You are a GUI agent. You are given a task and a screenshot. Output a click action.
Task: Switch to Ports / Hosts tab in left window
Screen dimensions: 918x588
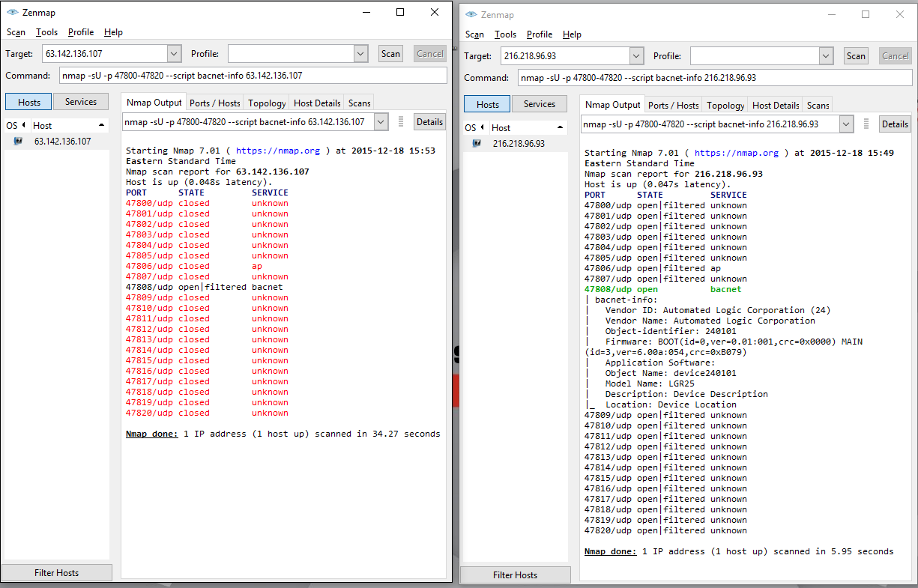[x=215, y=103]
